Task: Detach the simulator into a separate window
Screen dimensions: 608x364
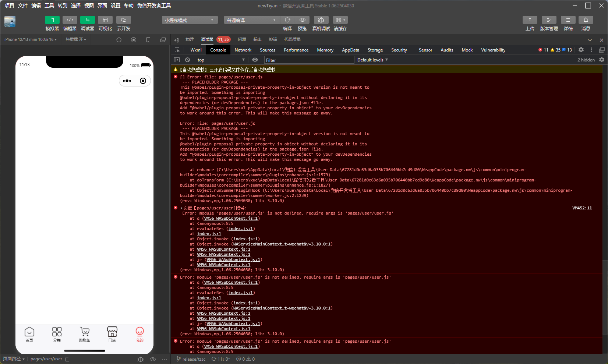Action: (163, 40)
